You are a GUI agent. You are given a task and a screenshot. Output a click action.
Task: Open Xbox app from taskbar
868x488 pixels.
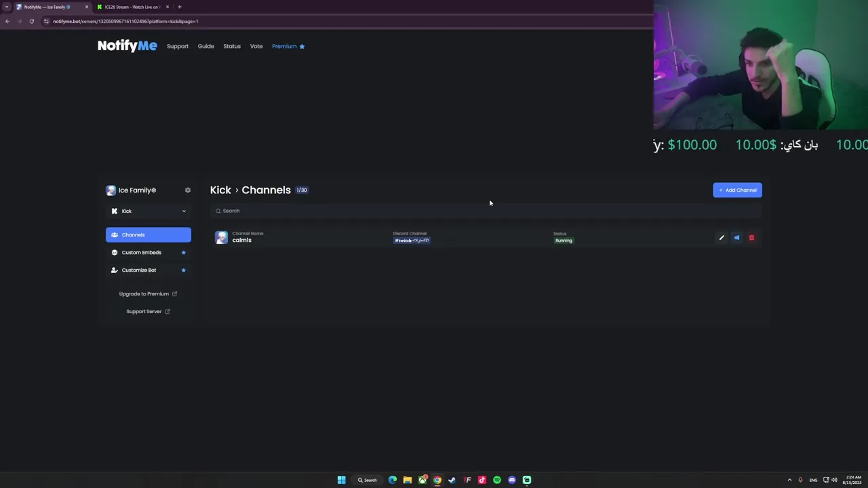point(422,480)
